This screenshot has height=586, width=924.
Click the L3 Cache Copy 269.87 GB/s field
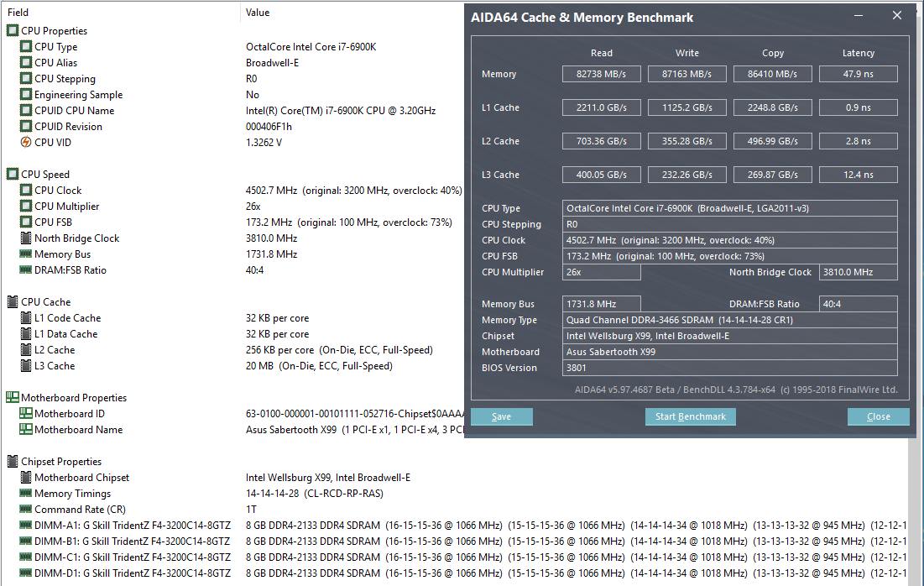(x=773, y=175)
